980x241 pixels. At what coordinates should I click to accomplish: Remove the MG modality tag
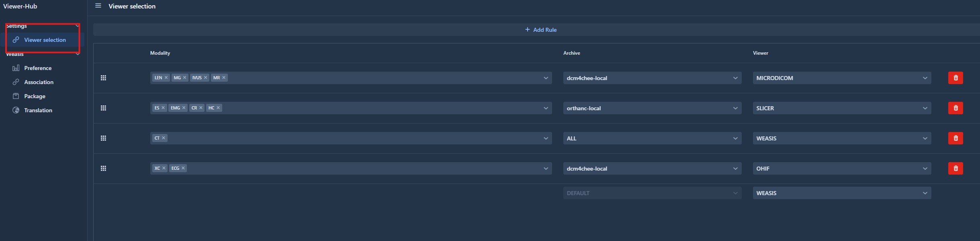(x=185, y=78)
